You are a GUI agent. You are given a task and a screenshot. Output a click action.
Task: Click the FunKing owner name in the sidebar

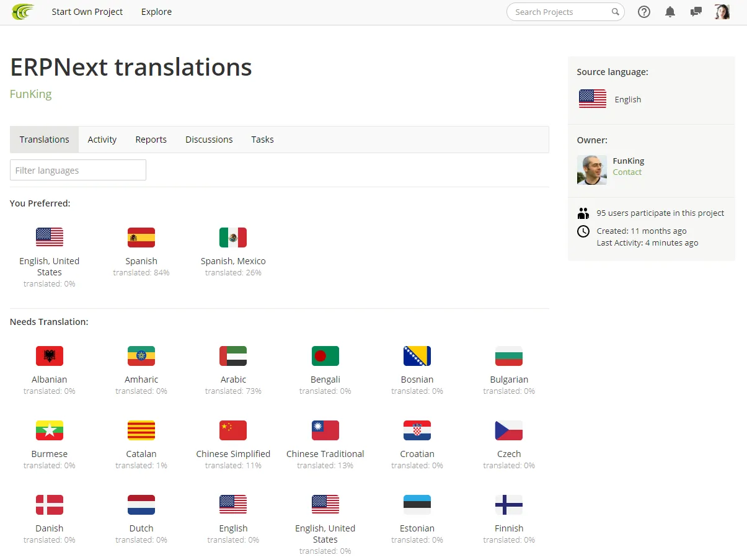pyautogui.click(x=629, y=161)
